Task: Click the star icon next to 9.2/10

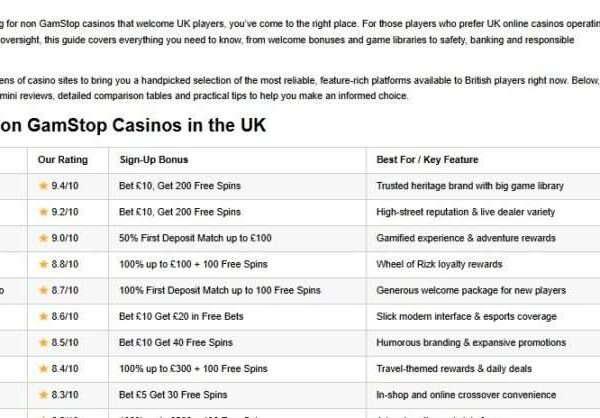Action: click(43, 212)
